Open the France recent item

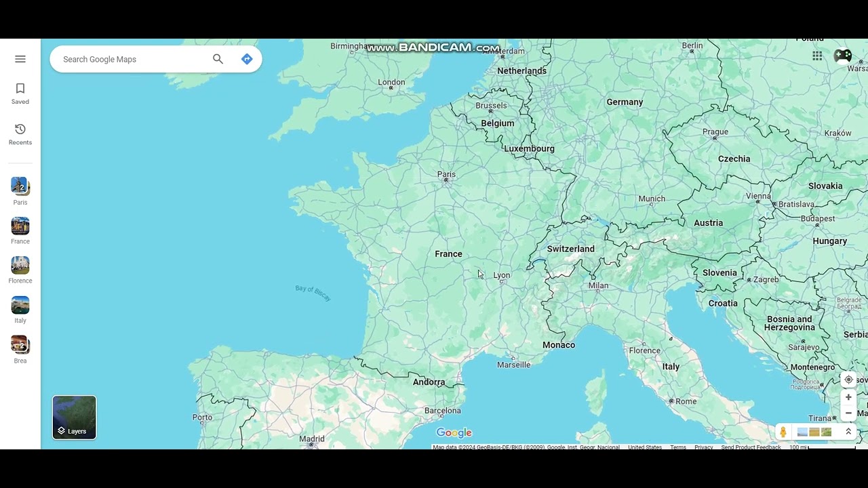point(20,230)
